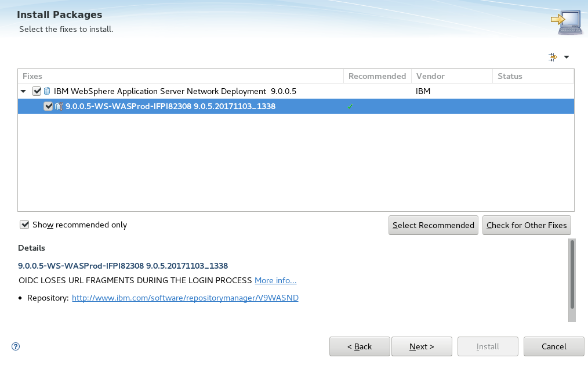This screenshot has height=365, width=588.
Task: Cancel the installation wizard
Action: [554, 346]
